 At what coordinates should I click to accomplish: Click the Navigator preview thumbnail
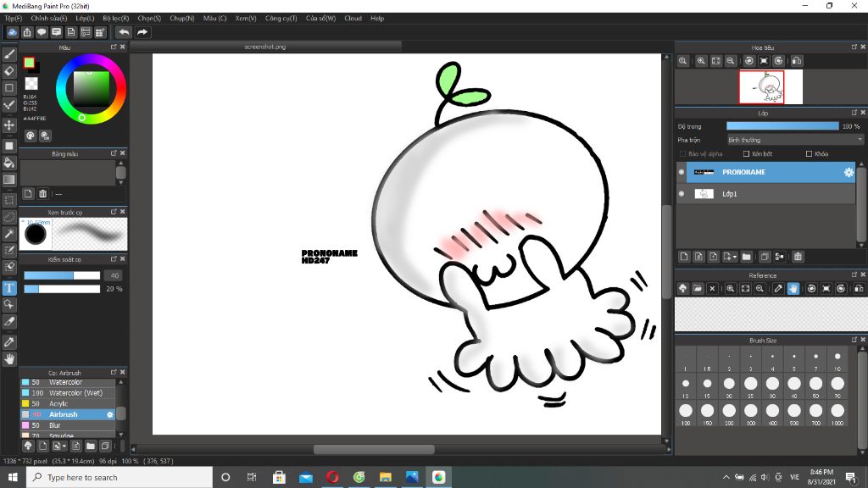771,87
